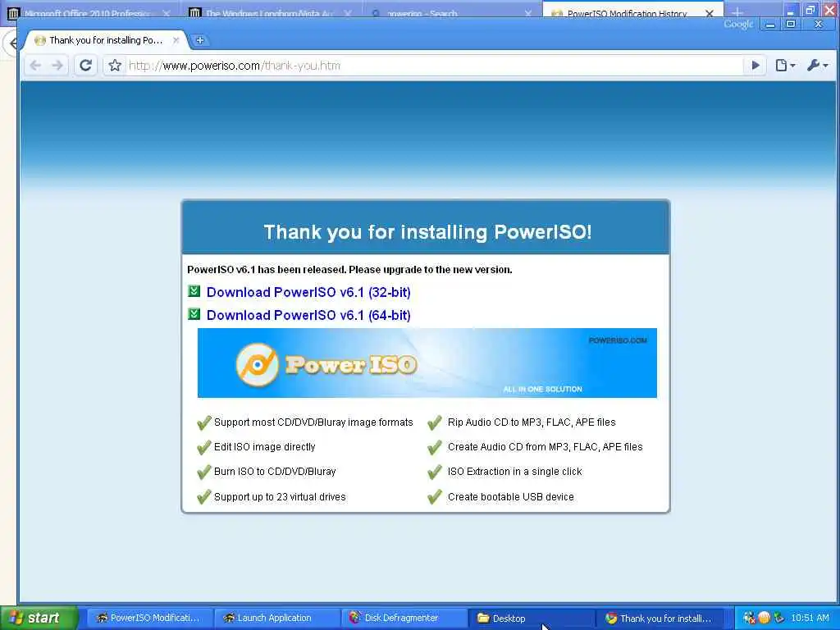Open the Windows Start menu
The width and height of the screenshot is (840, 630).
[x=38, y=618]
